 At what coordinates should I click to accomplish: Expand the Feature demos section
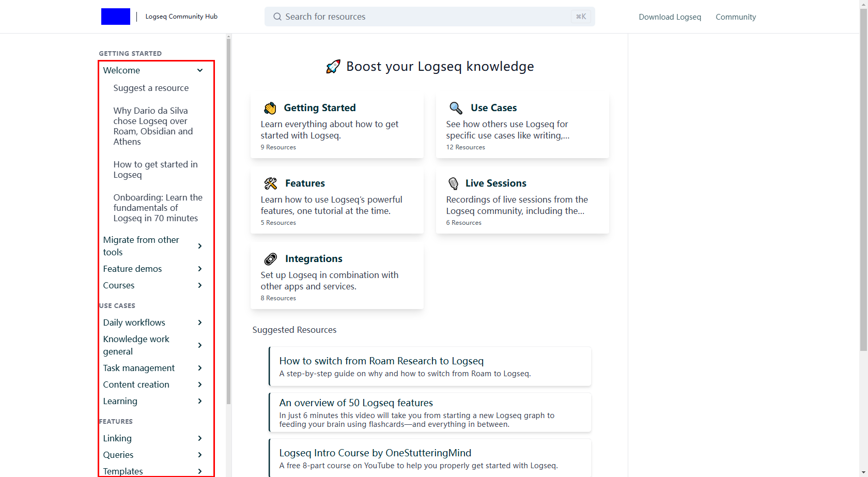point(200,269)
